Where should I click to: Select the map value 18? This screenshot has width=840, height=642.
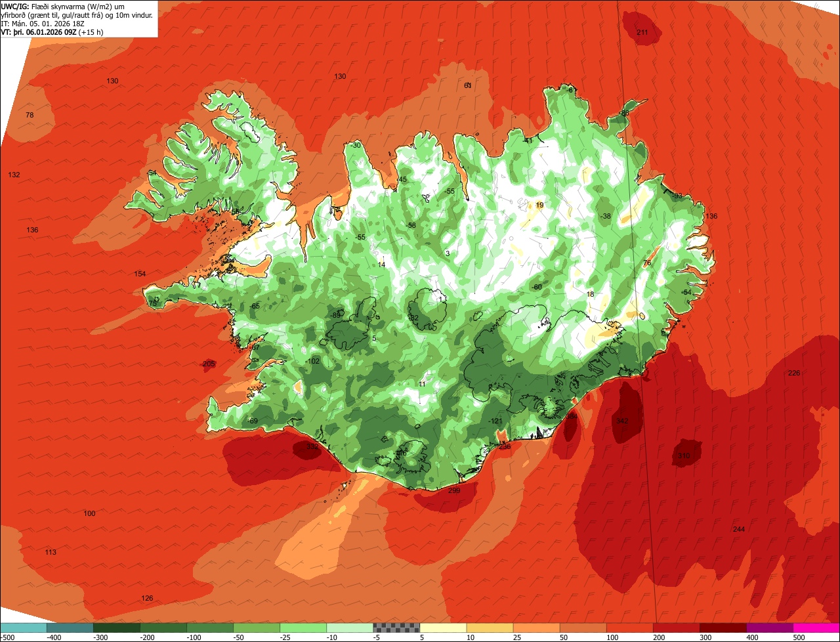tap(590, 294)
